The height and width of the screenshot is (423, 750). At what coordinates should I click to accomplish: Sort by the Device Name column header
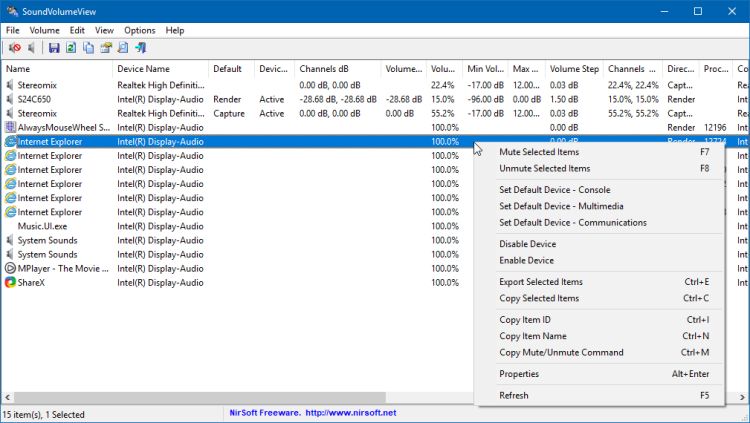[x=143, y=70]
